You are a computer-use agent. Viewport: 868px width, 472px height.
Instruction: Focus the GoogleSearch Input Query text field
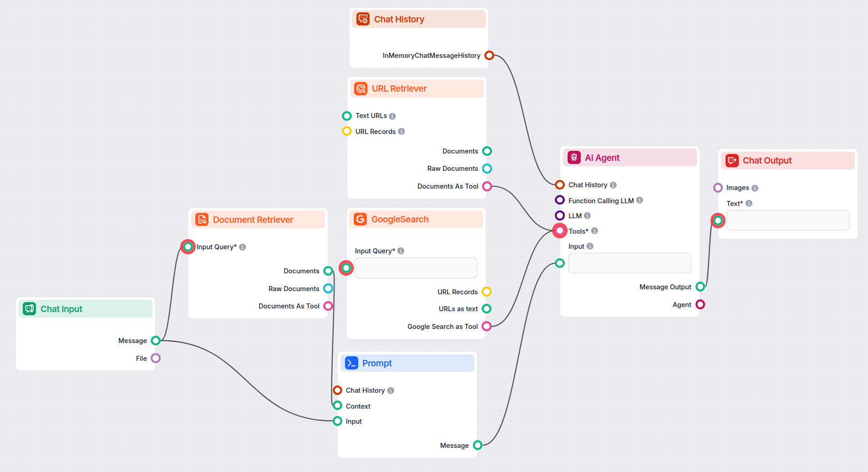(x=416, y=268)
